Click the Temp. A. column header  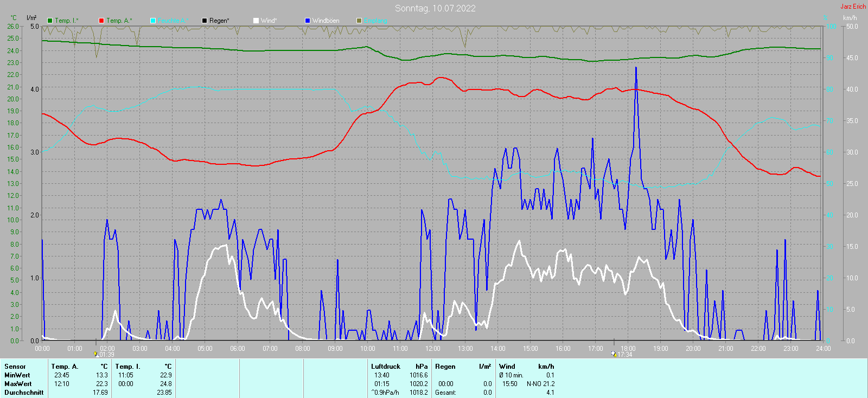tap(65, 367)
